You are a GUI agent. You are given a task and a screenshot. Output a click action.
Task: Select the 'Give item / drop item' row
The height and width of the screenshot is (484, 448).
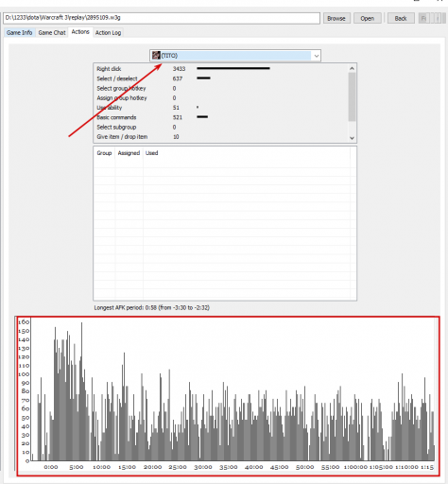220,137
